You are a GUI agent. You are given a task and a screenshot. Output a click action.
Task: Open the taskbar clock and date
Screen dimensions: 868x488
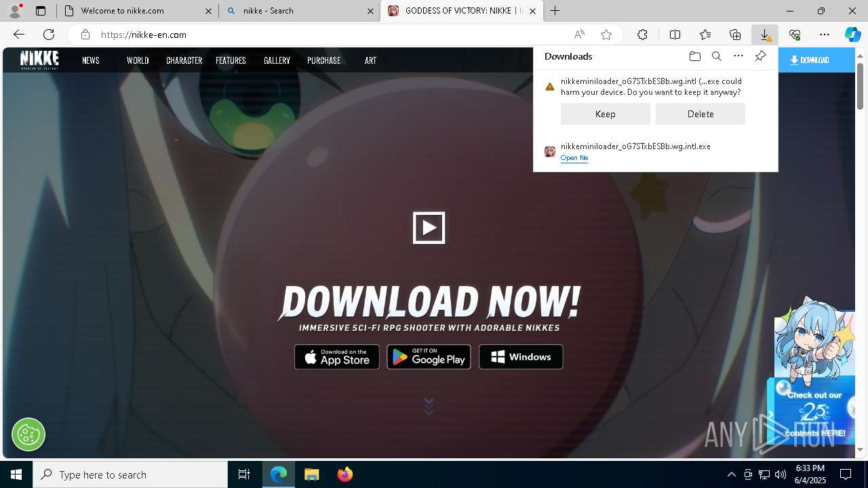(x=810, y=474)
